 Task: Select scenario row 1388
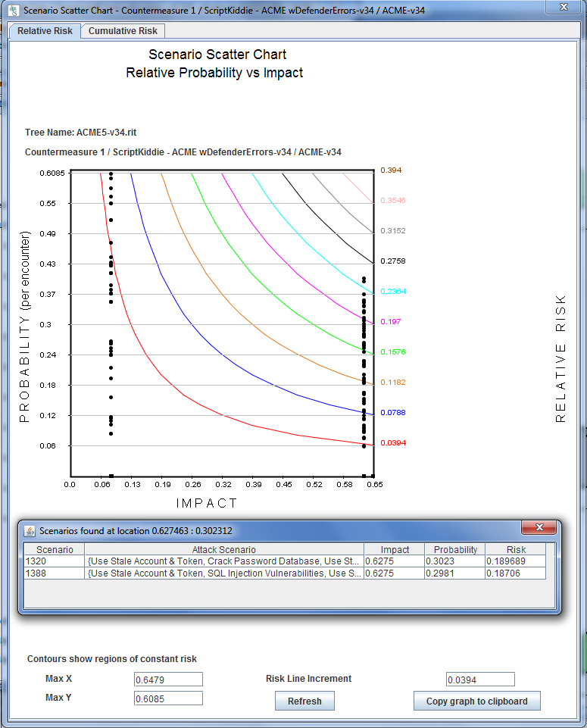(x=285, y=573)
